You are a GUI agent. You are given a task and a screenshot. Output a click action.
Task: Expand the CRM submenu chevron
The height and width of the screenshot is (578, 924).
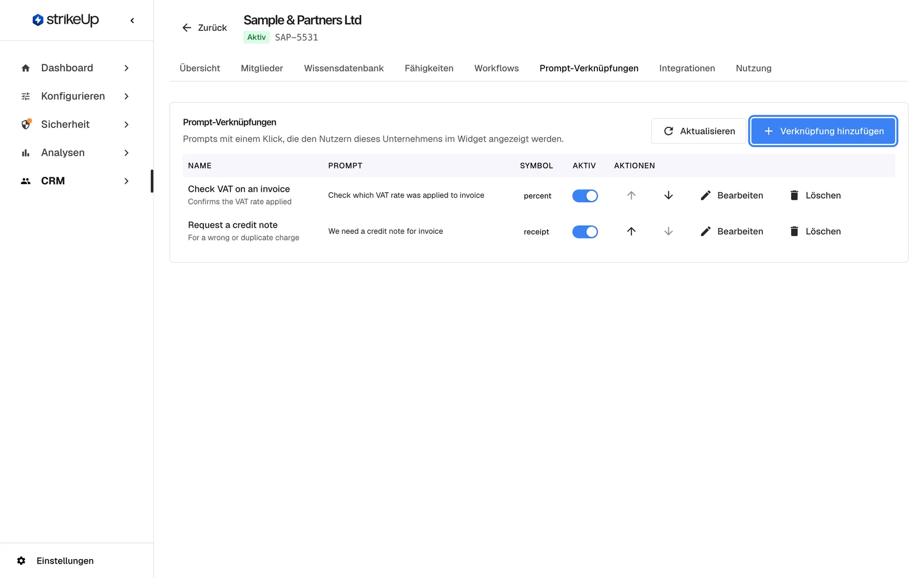point(126,181)
